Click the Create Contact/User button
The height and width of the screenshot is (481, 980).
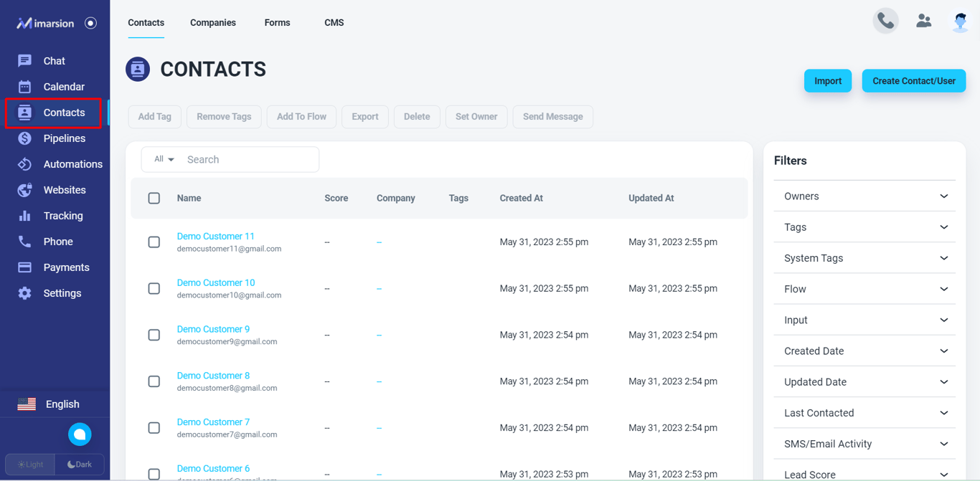[914, 81]
